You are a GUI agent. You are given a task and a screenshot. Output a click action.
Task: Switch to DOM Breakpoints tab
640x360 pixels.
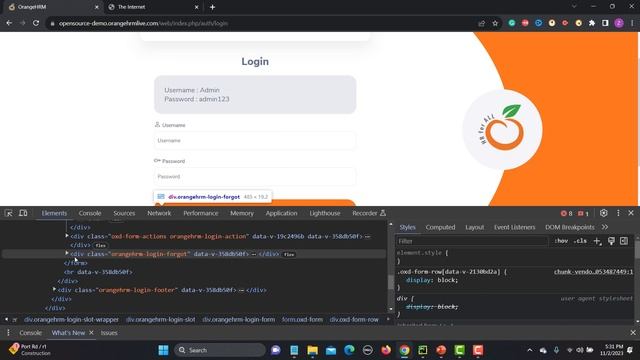click(570, 227)
